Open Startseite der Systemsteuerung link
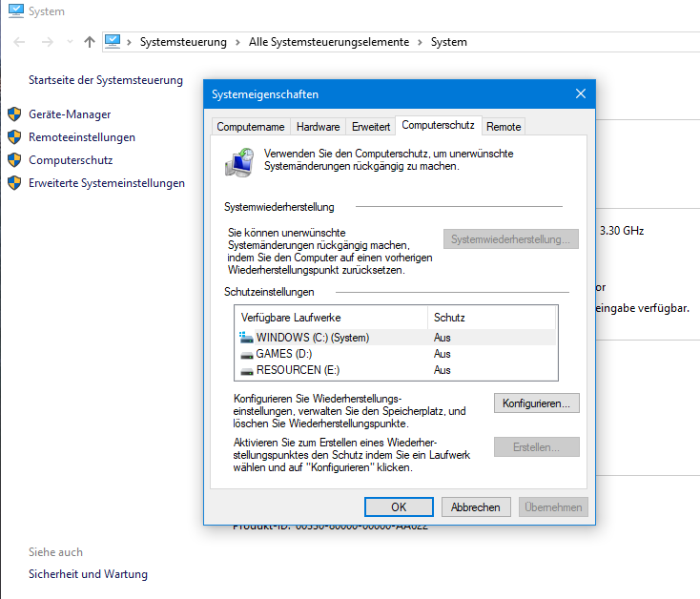The height and width of the screenshot is (599, 700). (x=106, y=80)
